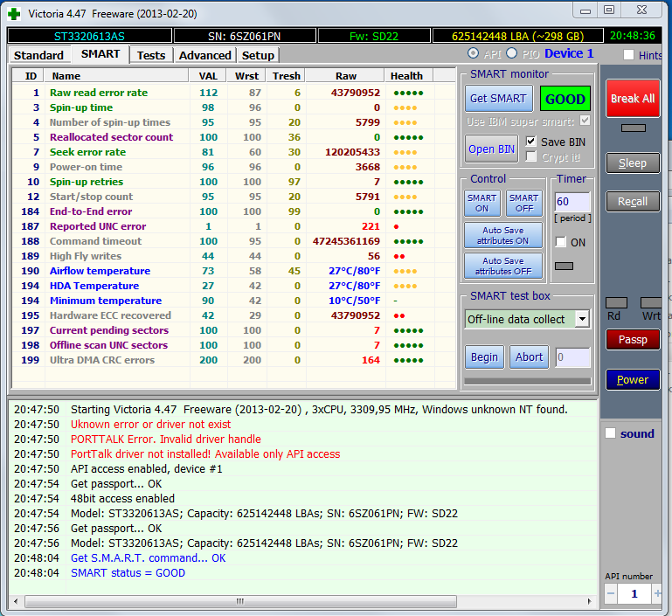Turn SMART ON
Viewport: 672px width, 616px height.
coord(481,203)
